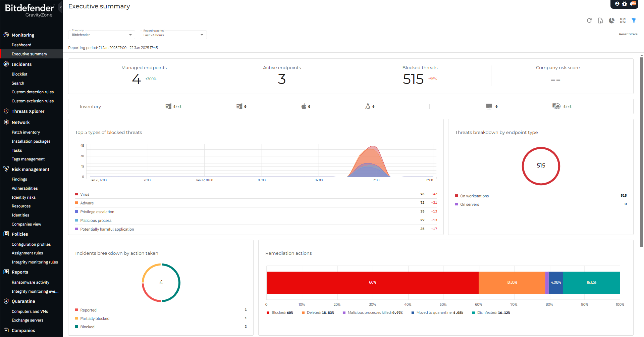Refresh the Executive summary report
The image size is (644, 337).
coord(589,20)
